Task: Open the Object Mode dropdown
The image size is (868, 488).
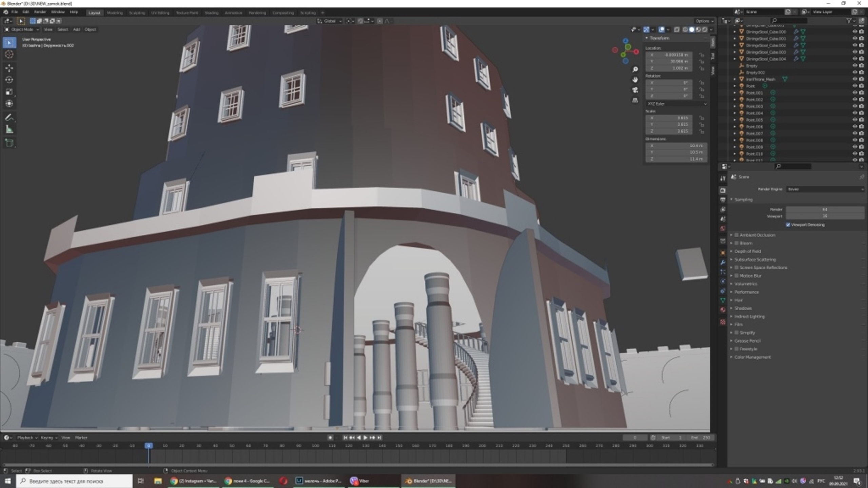Action: point(22,29)
